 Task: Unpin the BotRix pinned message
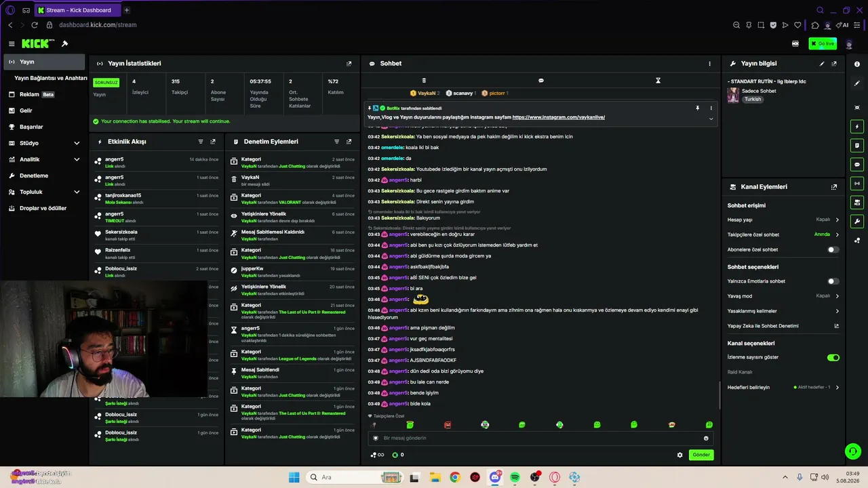pyautogui.click(x=697, y=108)
